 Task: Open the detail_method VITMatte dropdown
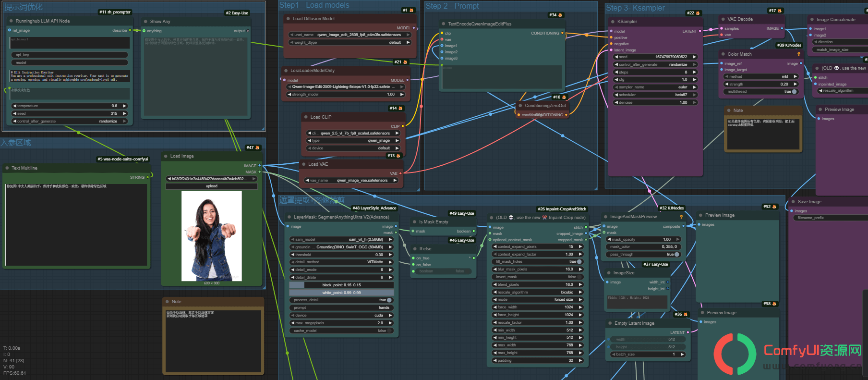[341, 262]
